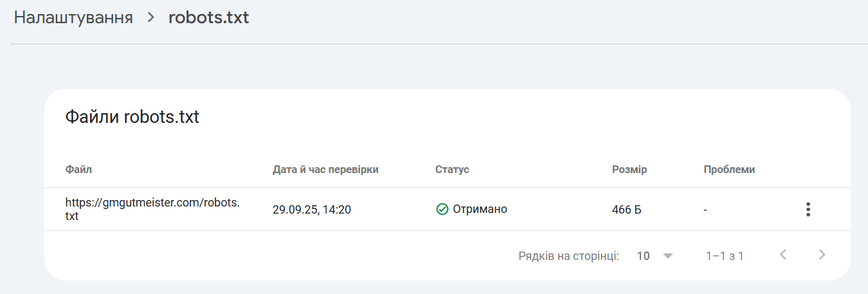Click the 466 Б size value

627,210
